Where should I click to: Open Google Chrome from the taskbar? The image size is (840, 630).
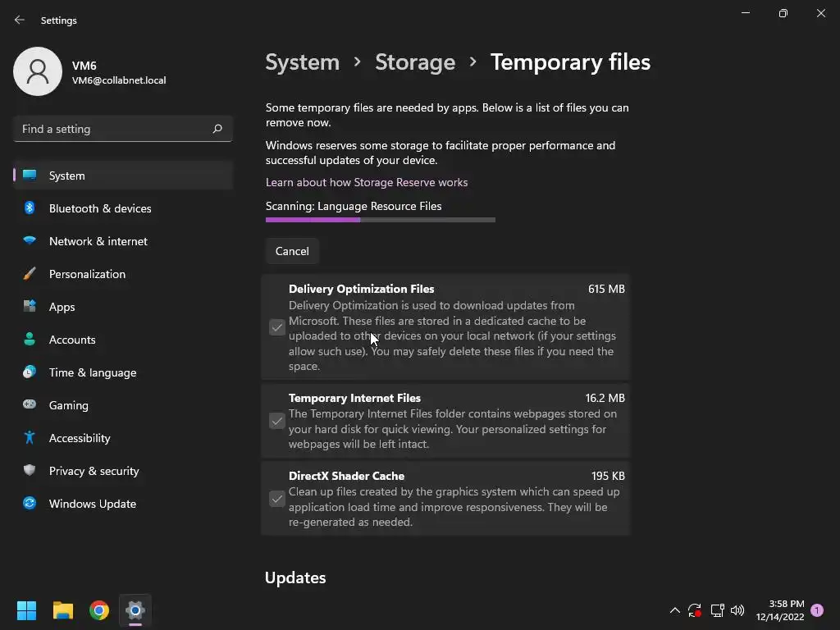coord(99,610)
